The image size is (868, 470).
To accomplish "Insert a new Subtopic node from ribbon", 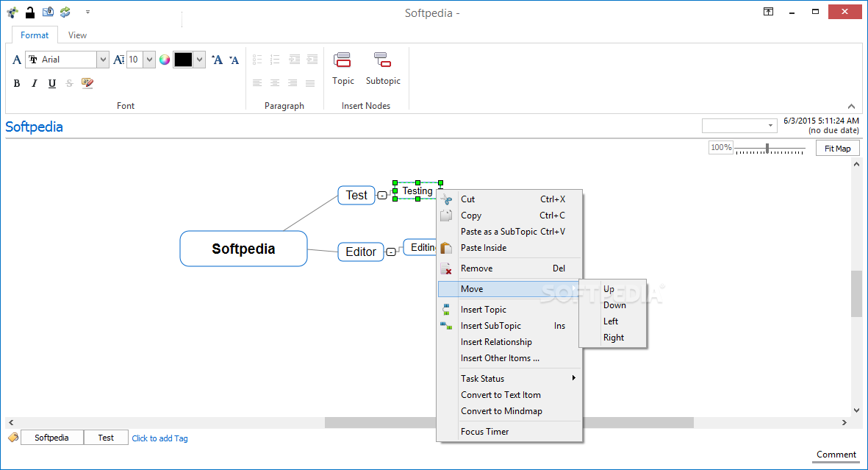I will [383, 68].
